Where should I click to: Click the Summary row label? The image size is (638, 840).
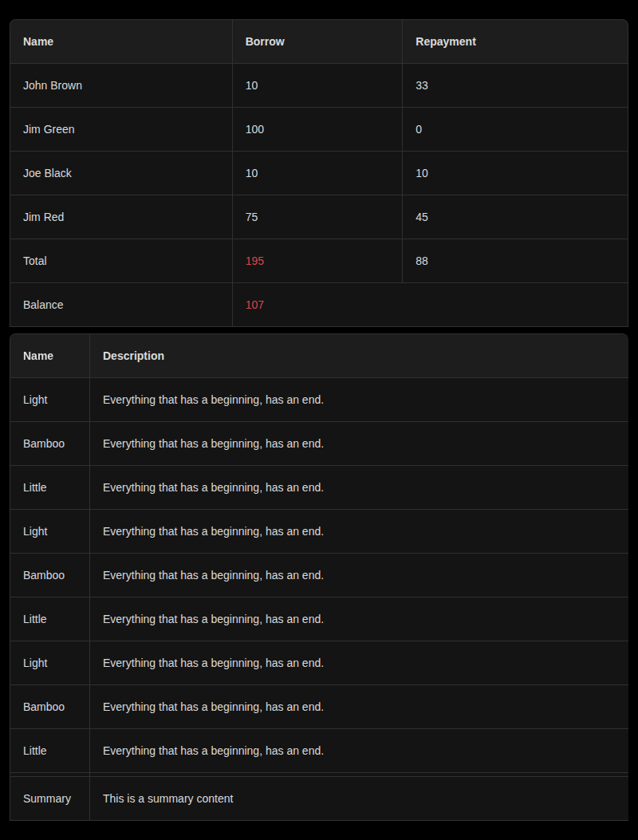(47, 799)
